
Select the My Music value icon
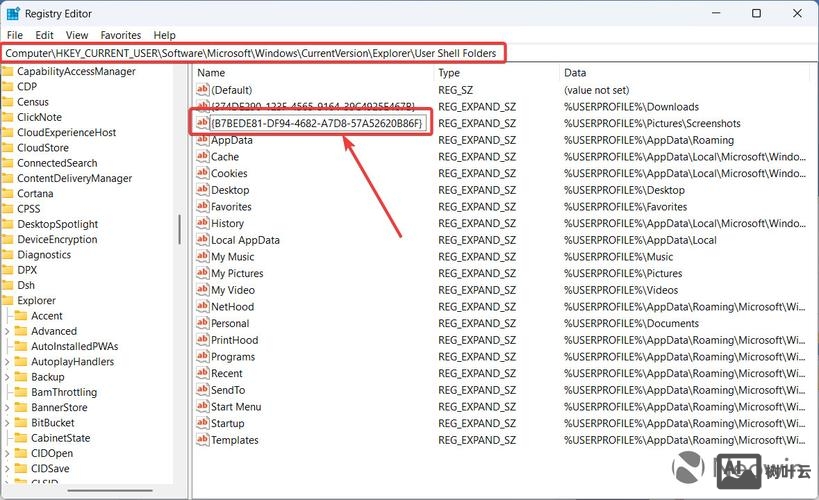[x=202, y=257]
